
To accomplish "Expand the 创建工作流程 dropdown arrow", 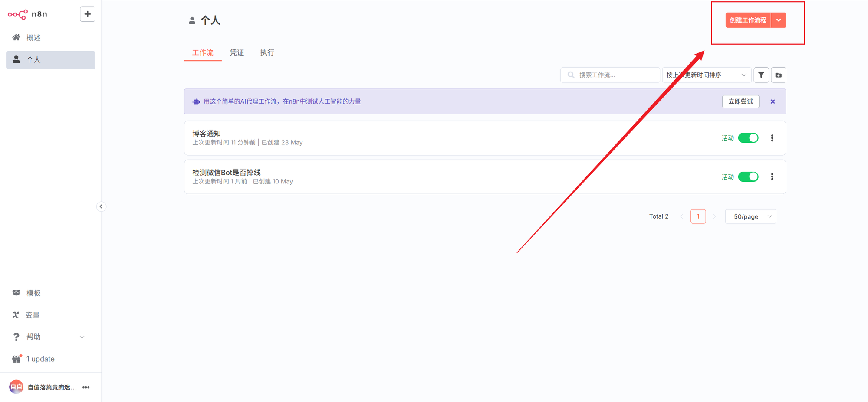I will coord(779,20).
